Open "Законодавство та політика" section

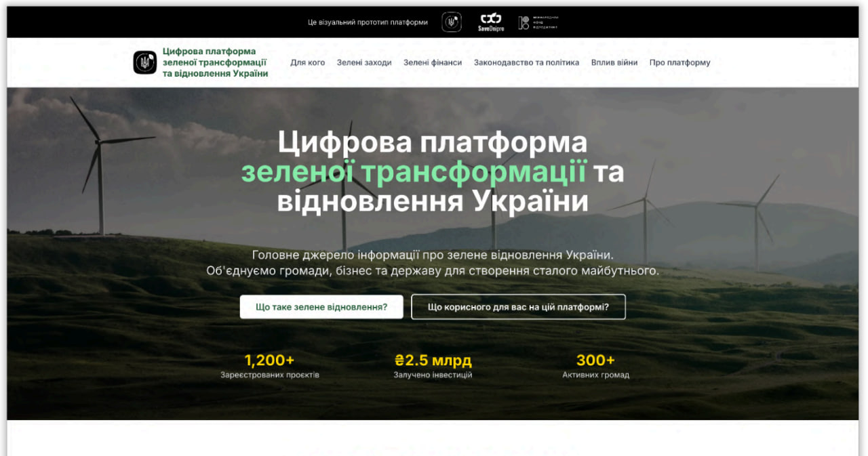coord(526,62)
